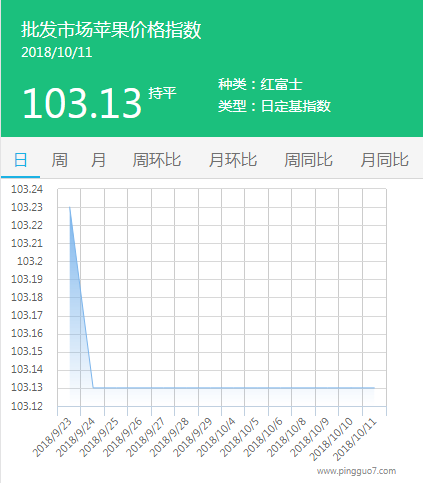Image resolution: width=423 pixels, height=483 pixels.
Task: Click y-axis label 103.23
Action: point(27,207)
